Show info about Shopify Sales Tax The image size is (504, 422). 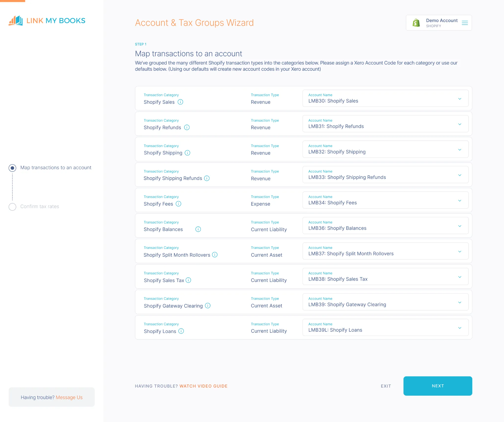189,280
